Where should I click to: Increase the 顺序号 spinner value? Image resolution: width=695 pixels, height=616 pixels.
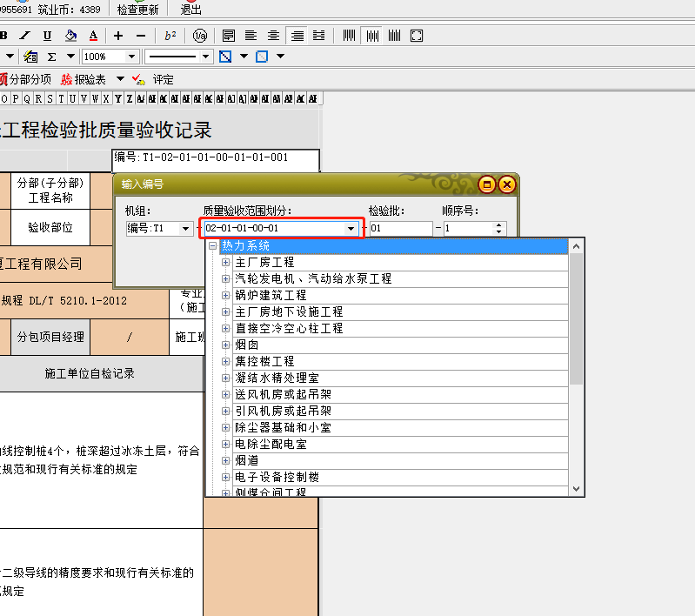(499, 224)
